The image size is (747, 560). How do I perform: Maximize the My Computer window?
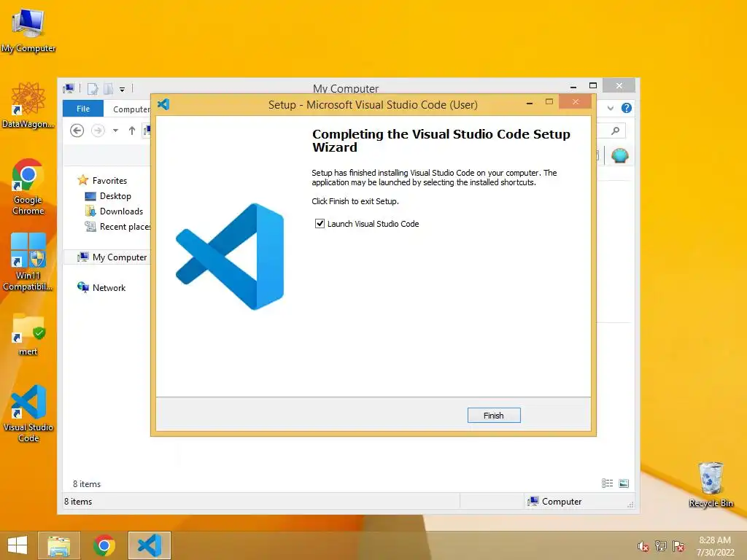(593, 86)
